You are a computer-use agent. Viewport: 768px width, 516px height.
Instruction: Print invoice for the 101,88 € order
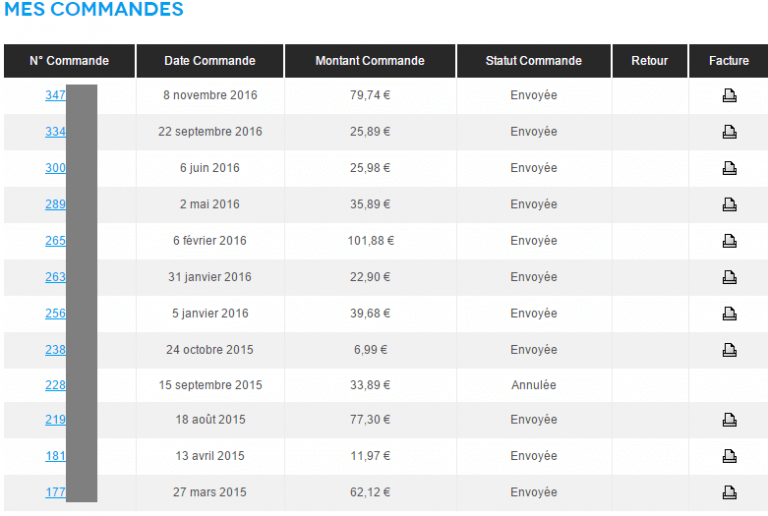click(x=729, y=241)
